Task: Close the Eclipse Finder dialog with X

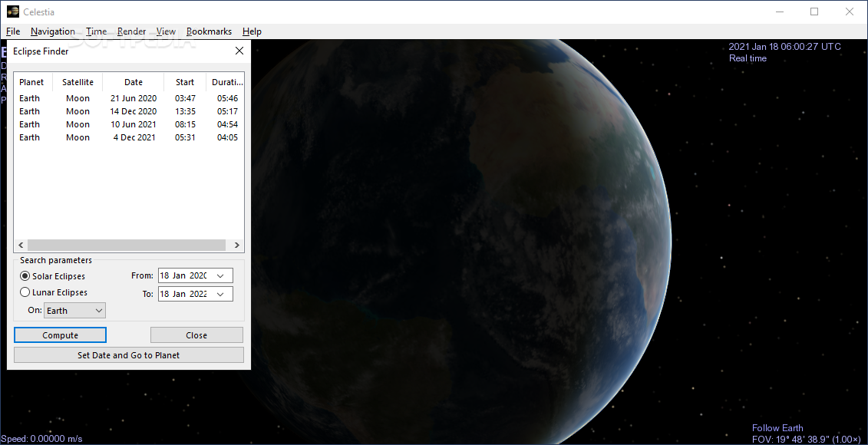Action: coord(239,51)
